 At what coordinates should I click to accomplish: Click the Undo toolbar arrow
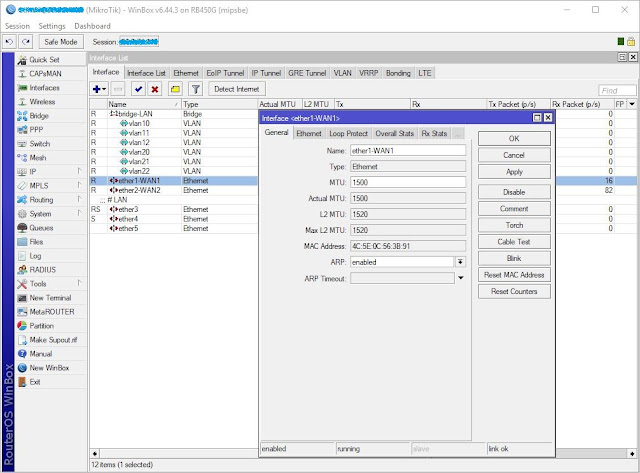[9, 42]
